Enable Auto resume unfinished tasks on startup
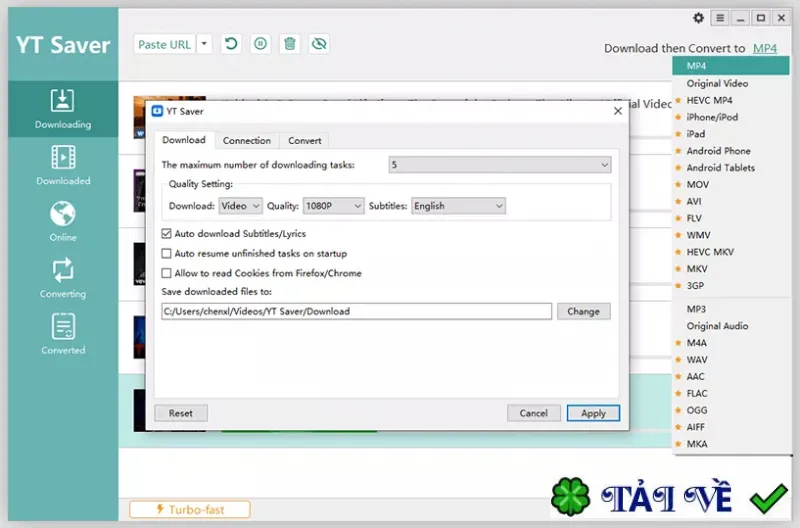The image size is (800, 528). coord(166,254)
